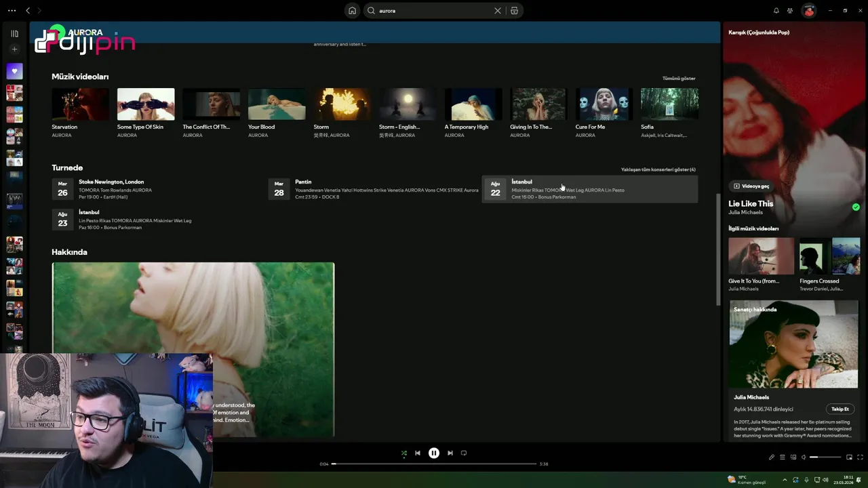Image resolution: width=868 pixels, height=488 pixels.
Task: Open the Some Type Of Skin video
Action: click(x=146, y=104)
